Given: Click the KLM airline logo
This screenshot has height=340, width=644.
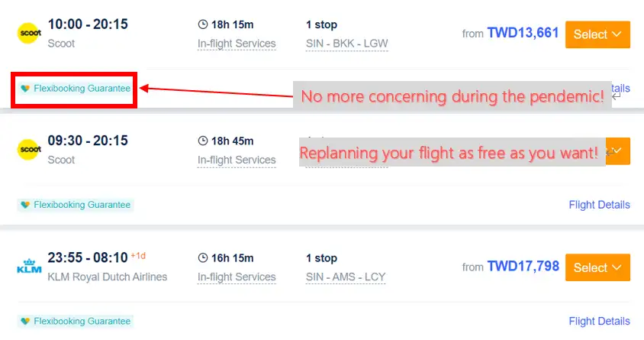Looking at the screenshot, I should pyautogui.click(x=29, y=266).
